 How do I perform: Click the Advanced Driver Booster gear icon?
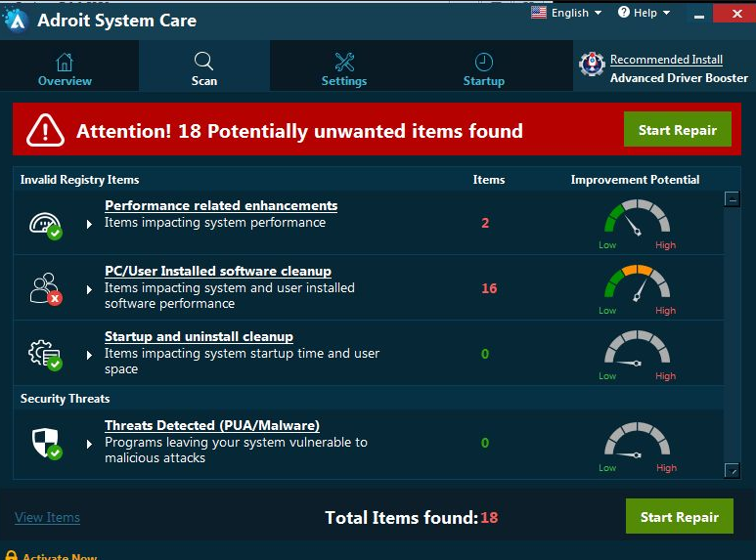[592, 65]
